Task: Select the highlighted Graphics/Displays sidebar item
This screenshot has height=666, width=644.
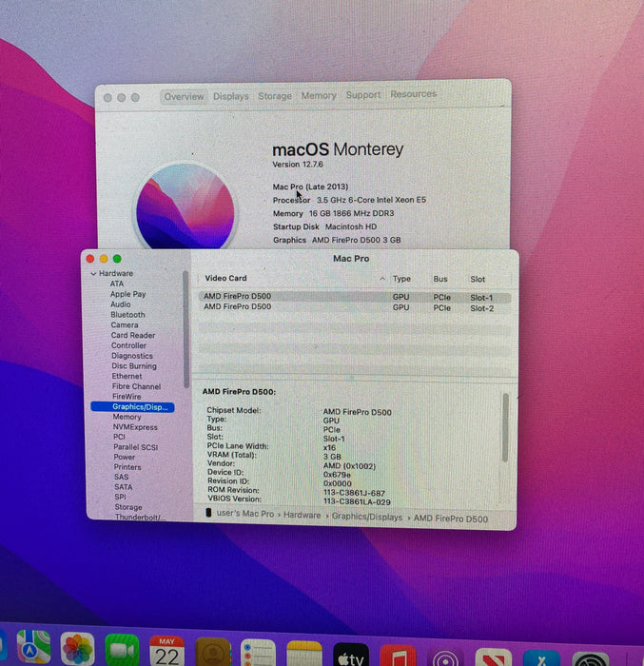Action: click(132, 407)
